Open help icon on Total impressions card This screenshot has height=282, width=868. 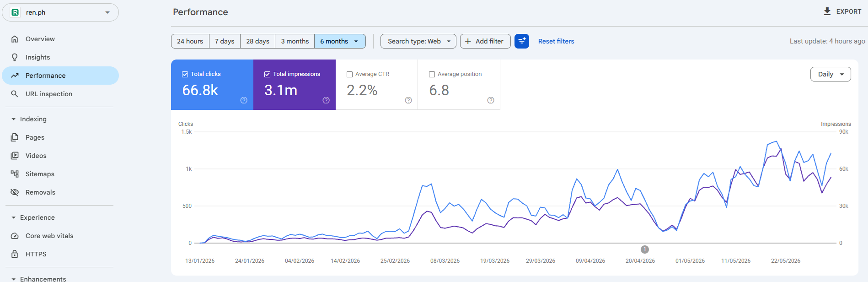tap(326, 100)
